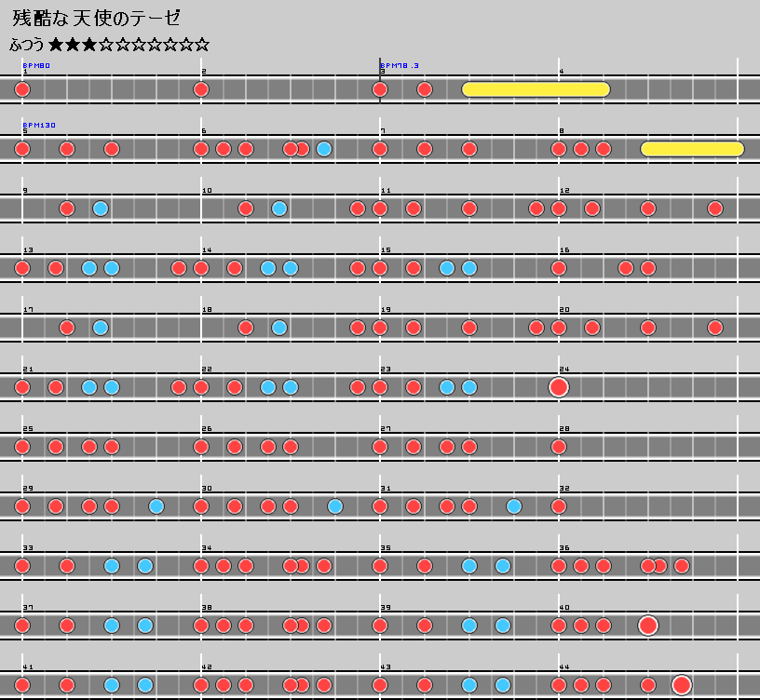This screenshot has width=760, height=700.
Task: Click the single red note in measure 32
Action: [559, 506]
